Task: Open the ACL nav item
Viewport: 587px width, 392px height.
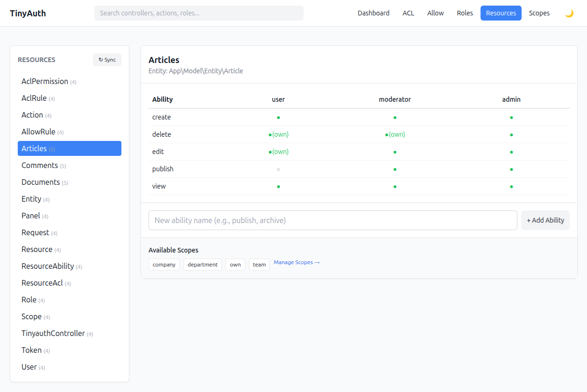Action: tap(408, 13)
